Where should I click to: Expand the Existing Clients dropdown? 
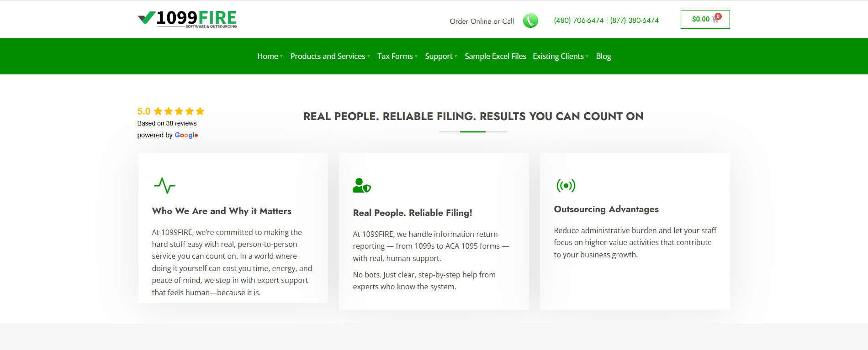[x=560, y=56]
